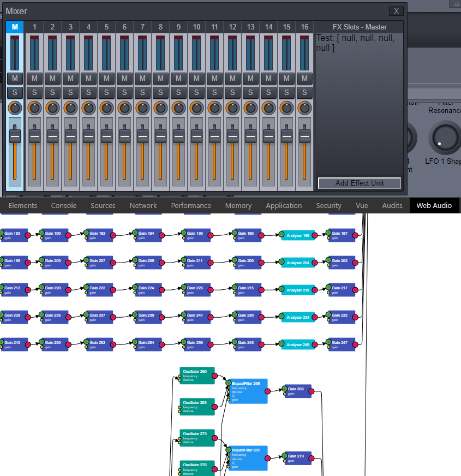Mute mixer channel 1

[x=34, y=78]
